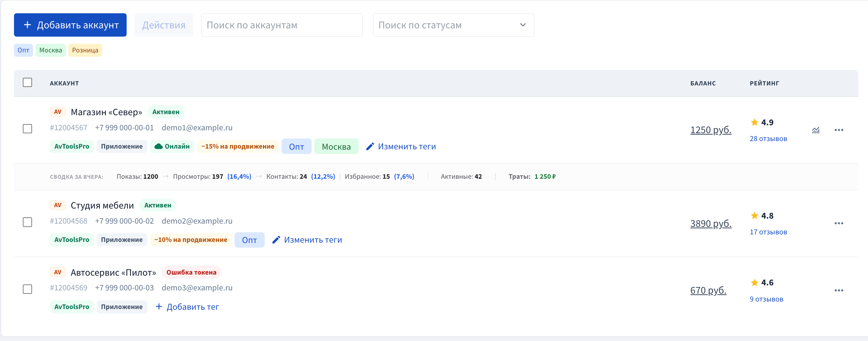
Task: Click Москва tag in Магазин «Север» row
Action: 336,146
